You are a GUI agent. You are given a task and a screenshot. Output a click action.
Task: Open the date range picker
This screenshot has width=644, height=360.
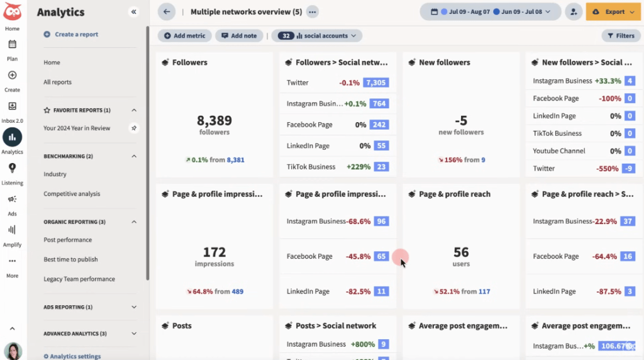(491, 12)
